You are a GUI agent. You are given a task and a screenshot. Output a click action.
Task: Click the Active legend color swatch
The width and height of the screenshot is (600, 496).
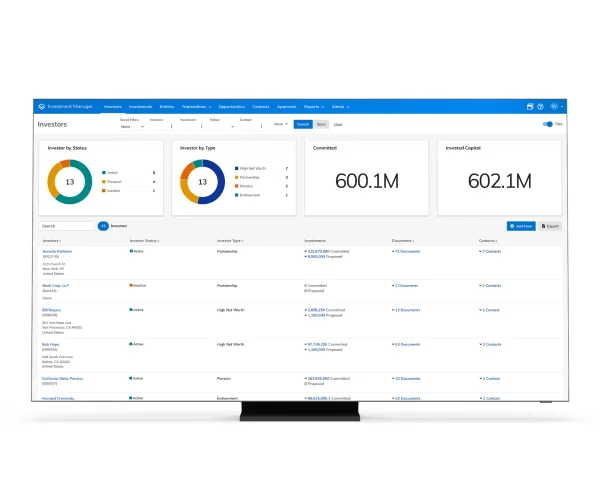[x=104, y=173]
